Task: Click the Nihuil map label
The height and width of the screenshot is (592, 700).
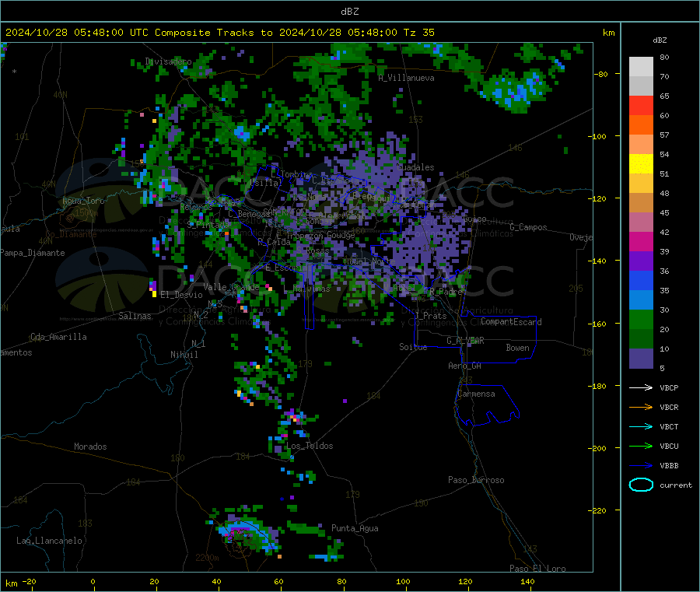Action: (184, 355)
